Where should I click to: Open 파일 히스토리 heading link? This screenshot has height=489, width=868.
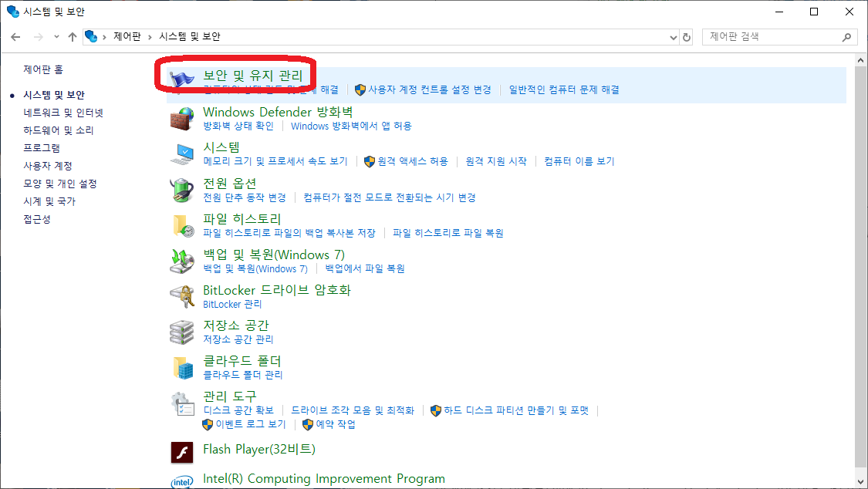click(x=242, y=219)
